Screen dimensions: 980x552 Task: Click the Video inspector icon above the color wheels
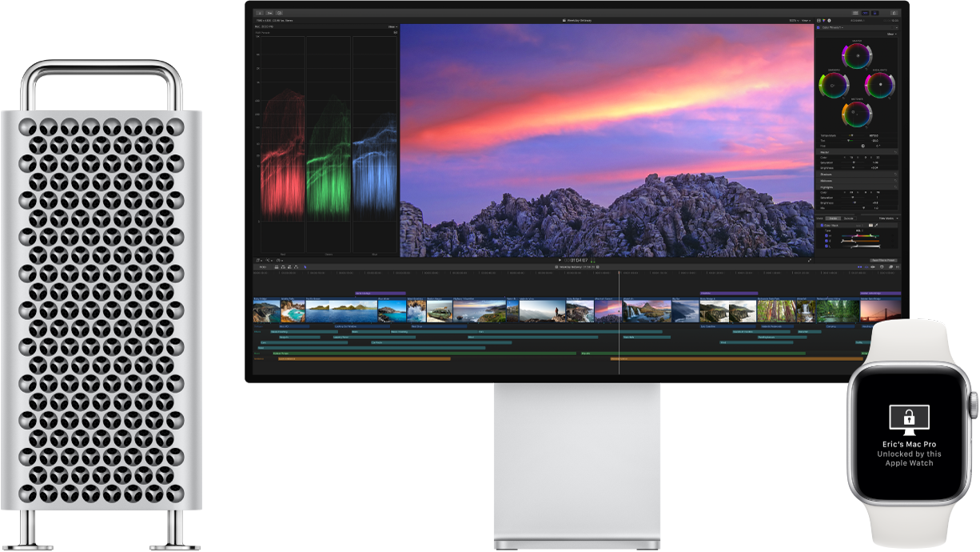(819, 20)
